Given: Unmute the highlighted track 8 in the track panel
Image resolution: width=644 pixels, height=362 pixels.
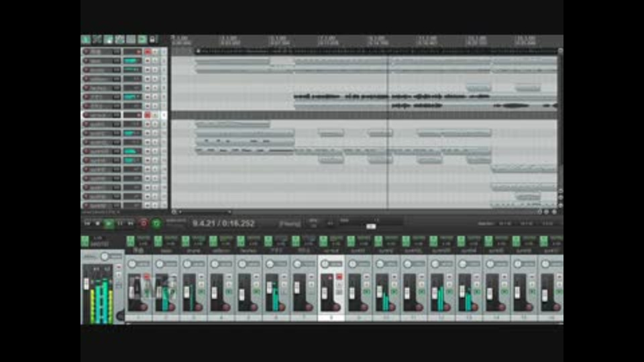Looking at the screenshot, I should pyautogui.click(x=148, y=115).
